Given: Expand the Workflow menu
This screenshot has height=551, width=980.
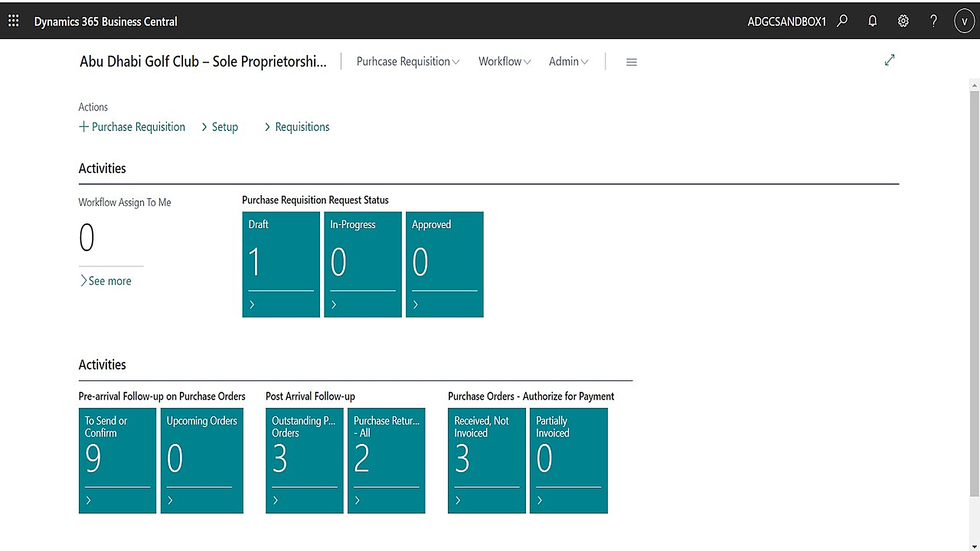Looking at the screenshot, I should (x=505, y=62).
